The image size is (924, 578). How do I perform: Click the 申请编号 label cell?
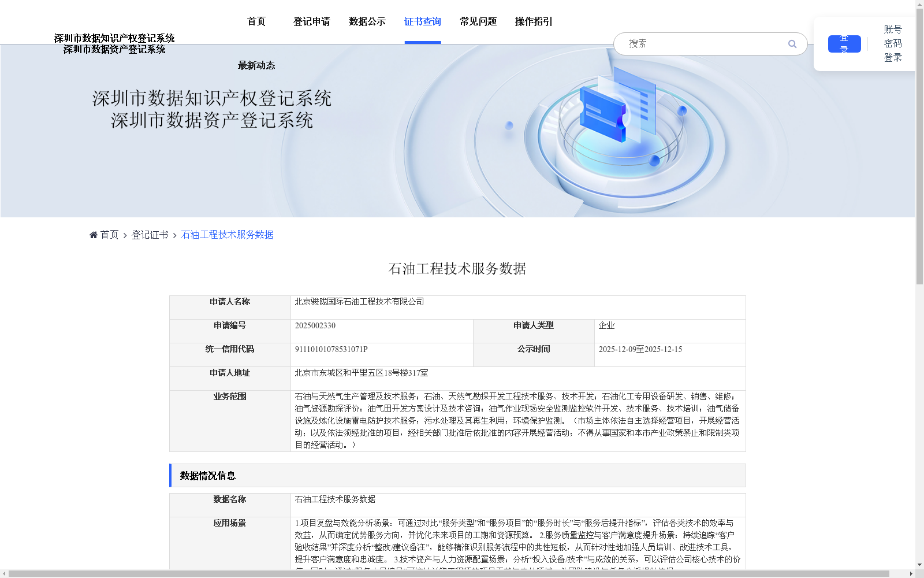230,331
